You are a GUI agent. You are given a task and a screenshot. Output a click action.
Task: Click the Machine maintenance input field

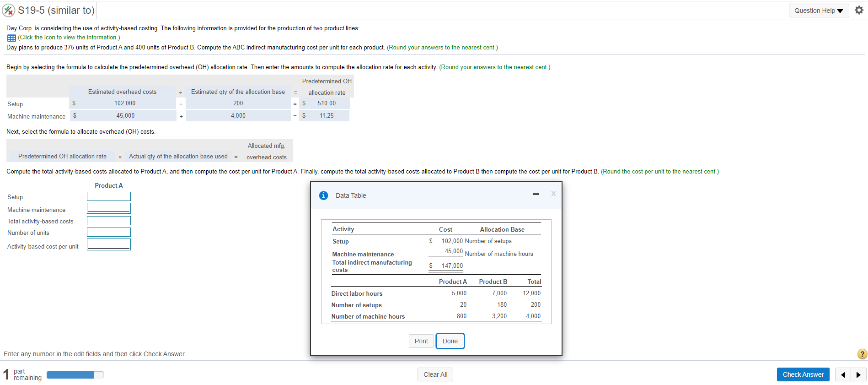[x=109, y=208]
